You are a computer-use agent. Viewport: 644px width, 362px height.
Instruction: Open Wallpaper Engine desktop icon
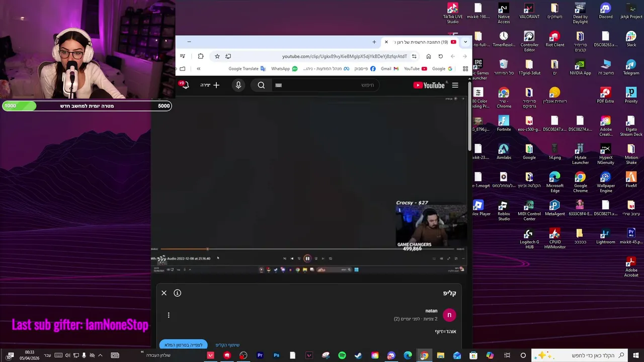(x=606, y=182)
